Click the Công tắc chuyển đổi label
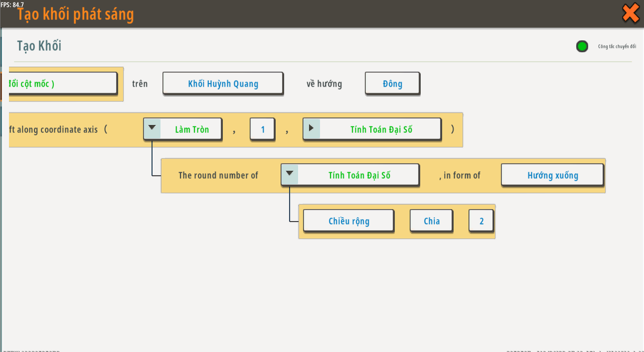 (x=617, y=47)
